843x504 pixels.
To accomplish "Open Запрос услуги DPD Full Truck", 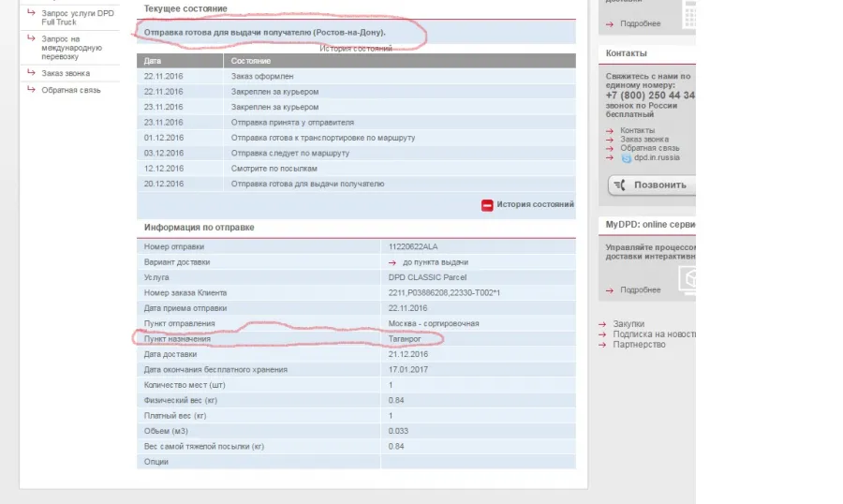I will [78, 17].
